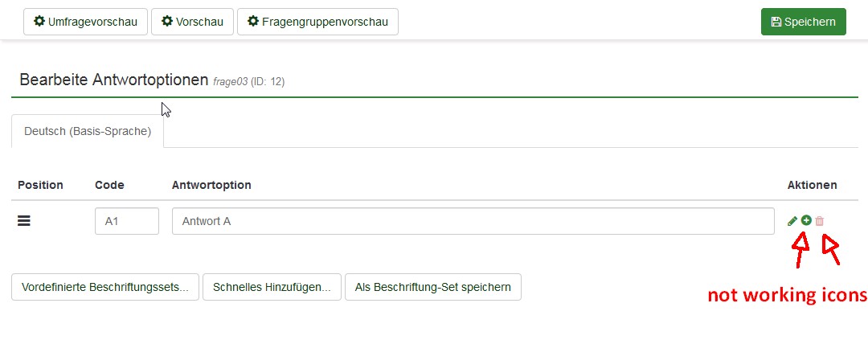Click the Bearbeite Antwortoptionen heading
868x340 pixels.
pos(114,80)
